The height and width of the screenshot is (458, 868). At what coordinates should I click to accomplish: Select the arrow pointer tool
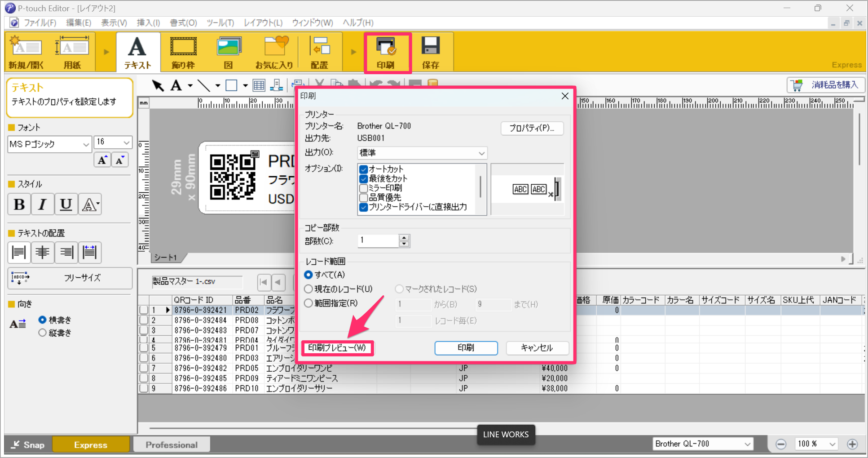click(158, 85)
